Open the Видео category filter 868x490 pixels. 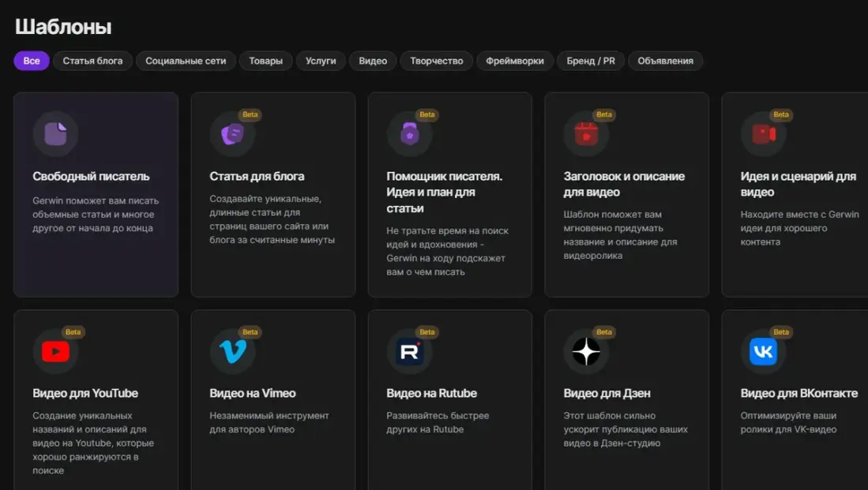(x=372, y=61)
